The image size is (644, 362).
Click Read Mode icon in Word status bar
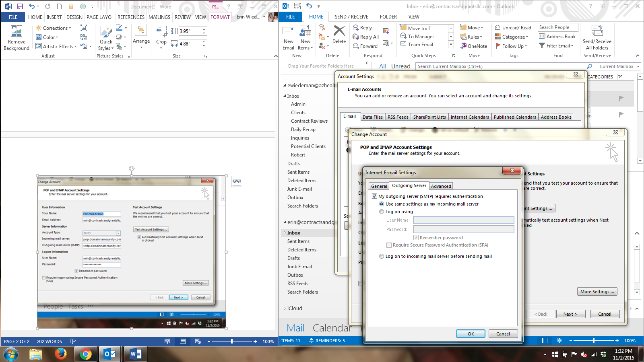click(x=167, y=341)
